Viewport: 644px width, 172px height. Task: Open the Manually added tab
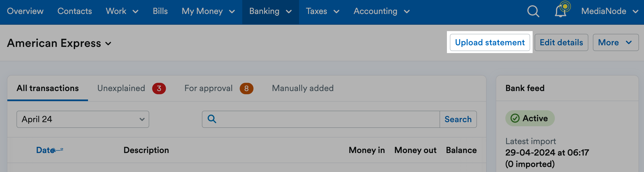point(303,88)
